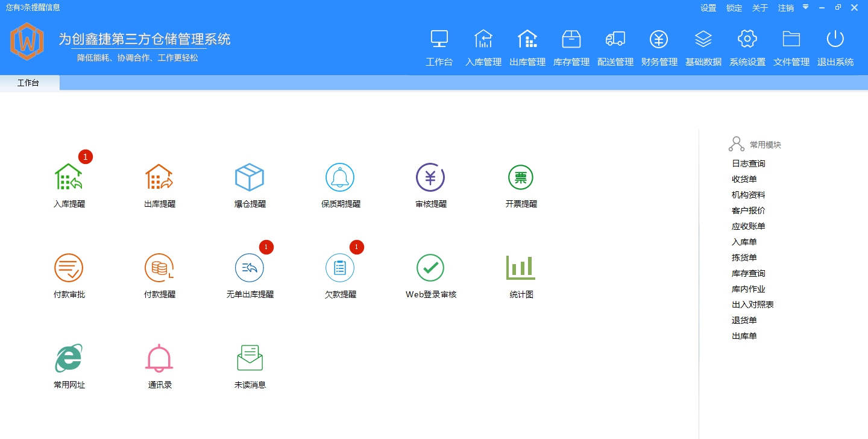This screenshot has width=868, height=439.
Task: Open the 入库提醒 inbound reminder icon
Action: (x=69, y=177)
